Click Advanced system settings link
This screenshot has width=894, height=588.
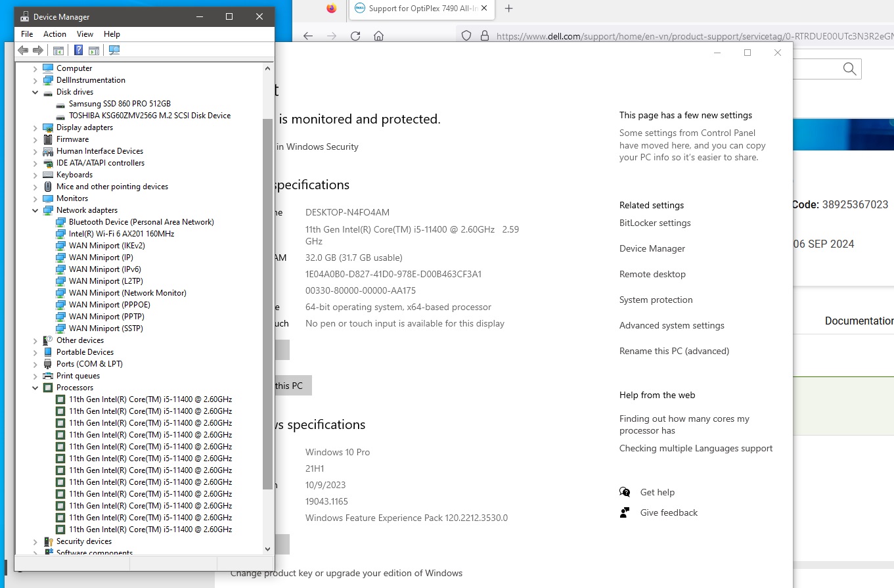[x=671, y=326]
